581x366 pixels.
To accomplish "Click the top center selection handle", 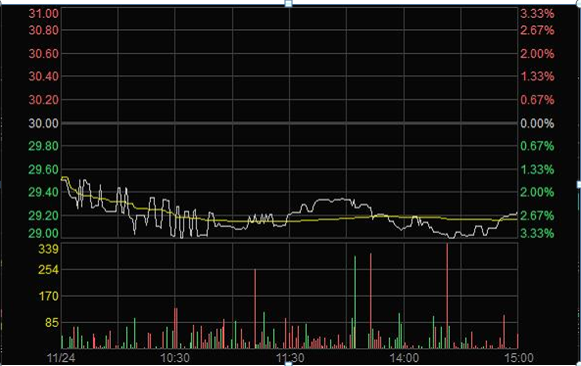I will click(288, 4).
